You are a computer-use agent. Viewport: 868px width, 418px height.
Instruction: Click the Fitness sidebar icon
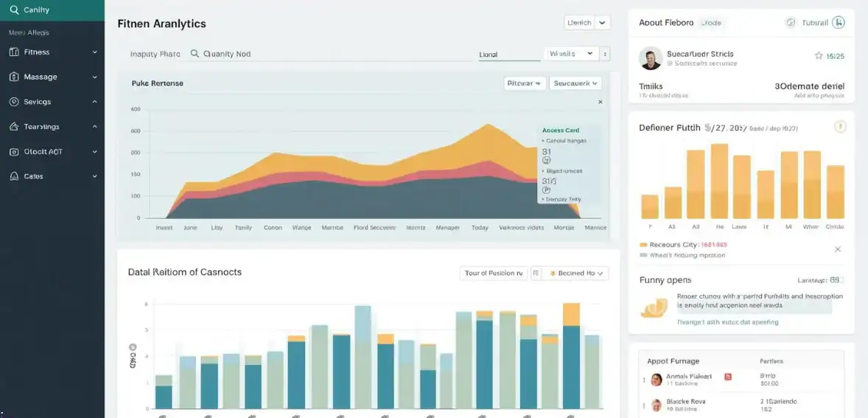(13, 52)
